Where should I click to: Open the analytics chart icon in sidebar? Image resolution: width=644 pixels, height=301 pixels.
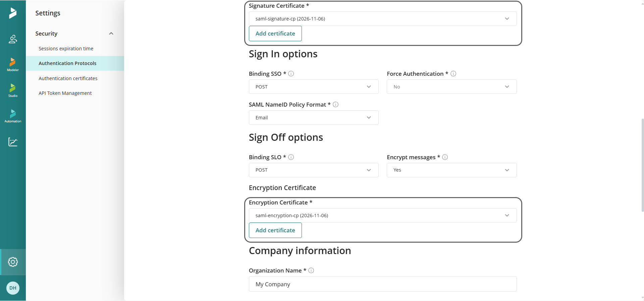13,142
